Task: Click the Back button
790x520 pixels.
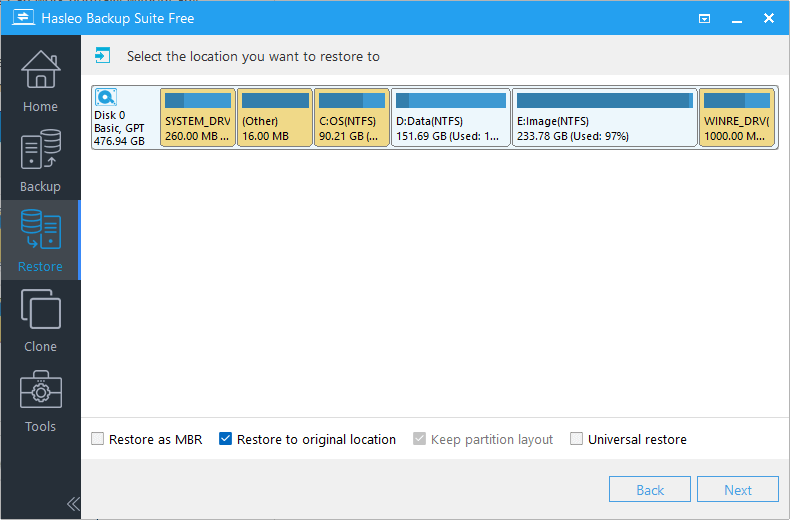Action: click(x=650, y=489)
